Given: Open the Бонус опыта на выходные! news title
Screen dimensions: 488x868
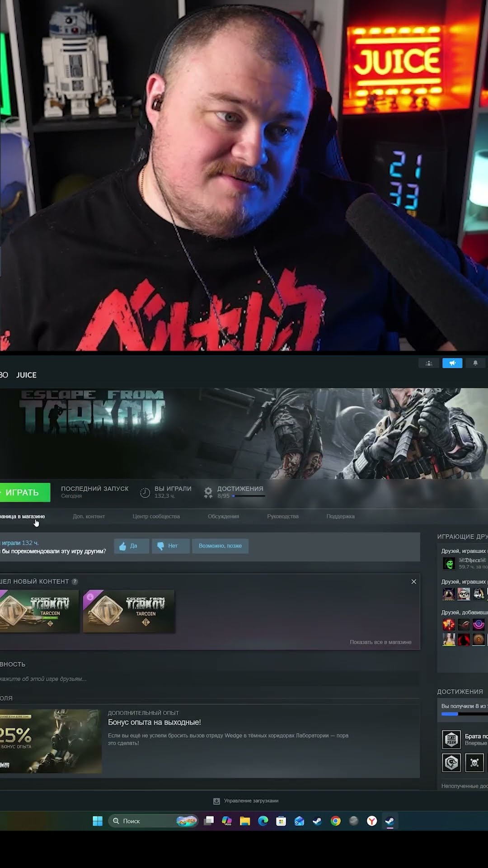Looking at the screenshot, I should (x=154, y=722).
